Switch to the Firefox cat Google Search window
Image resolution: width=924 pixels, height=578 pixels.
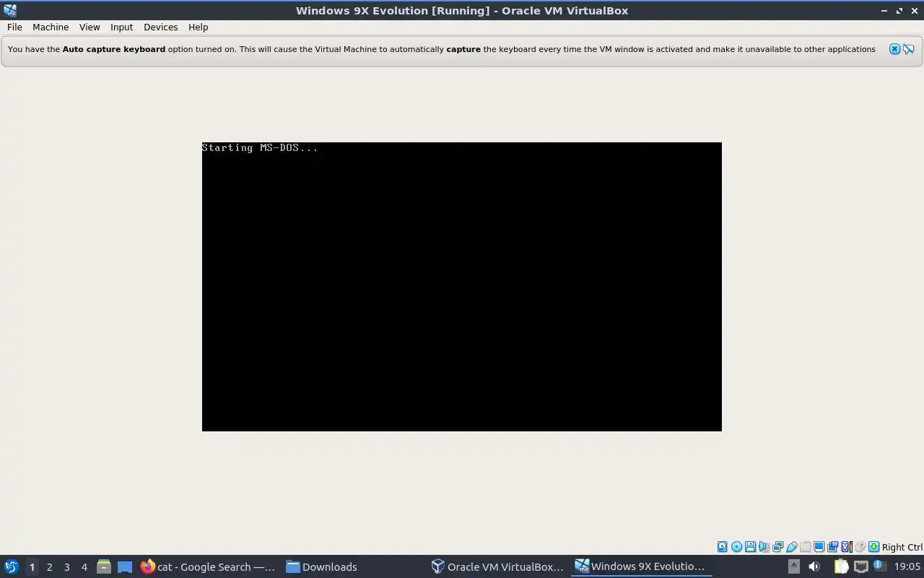pyautogui.click(x=208, y=566)
